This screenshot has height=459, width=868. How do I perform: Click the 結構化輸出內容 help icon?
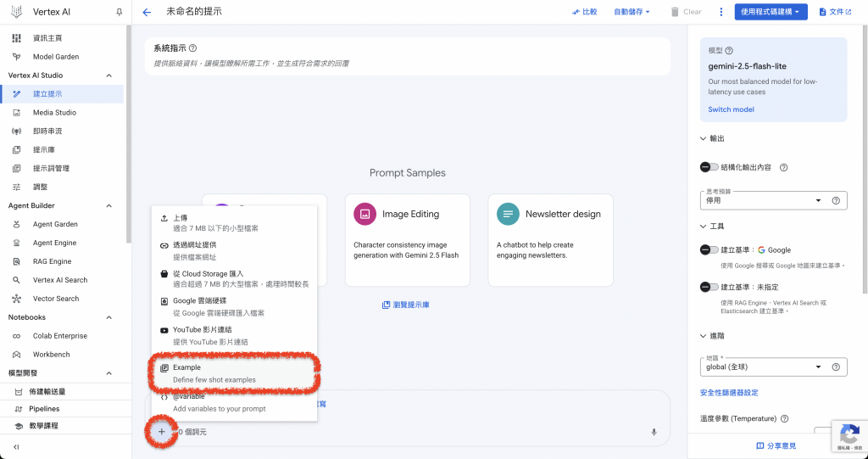click(783, 167)
